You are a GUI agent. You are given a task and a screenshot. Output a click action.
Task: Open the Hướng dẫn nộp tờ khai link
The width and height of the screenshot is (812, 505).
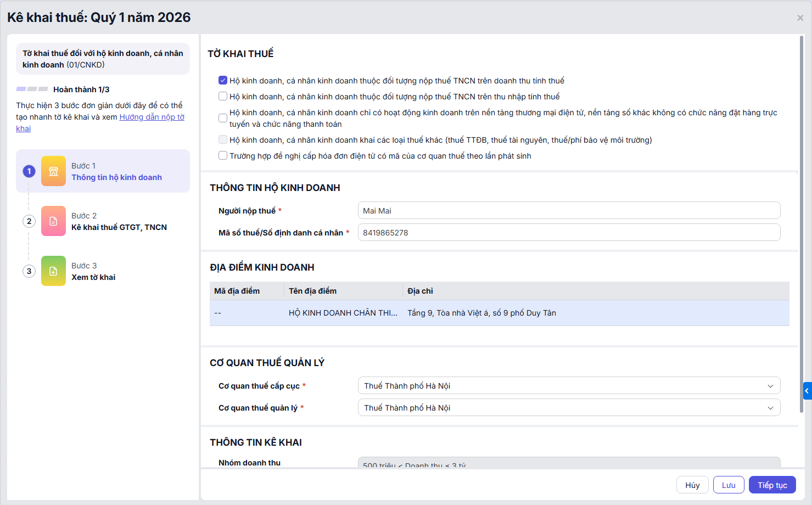pyautogui.click(x=152, y=117)
